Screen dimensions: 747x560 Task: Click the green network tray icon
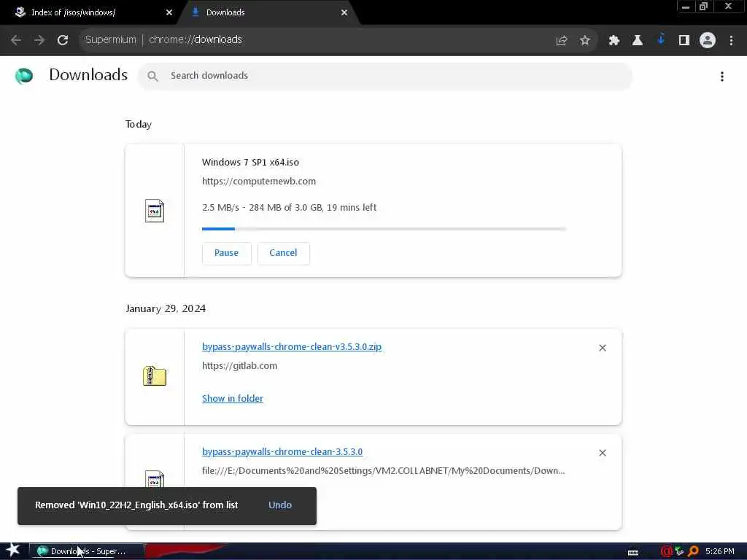pyautogui.click(x=679, y=551)
